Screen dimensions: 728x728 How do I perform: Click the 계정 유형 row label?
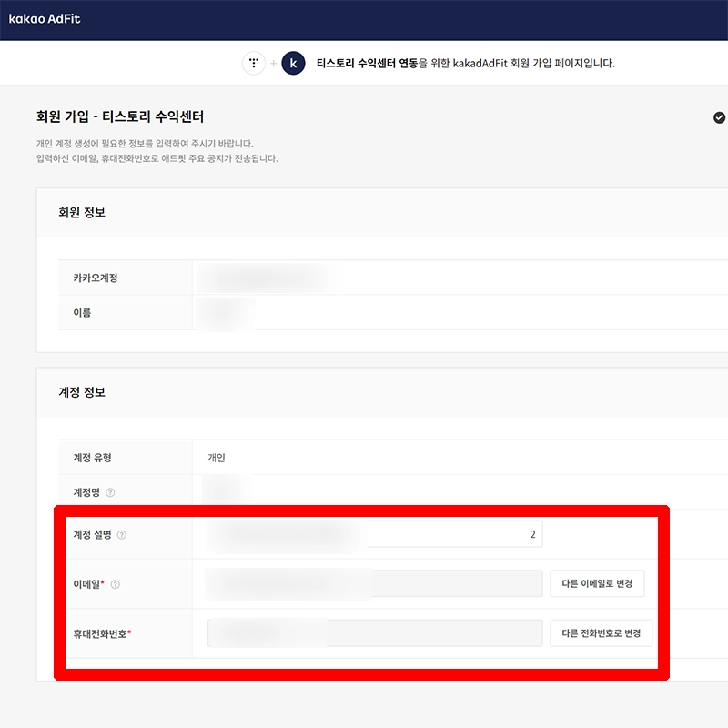tap(92, 458)
